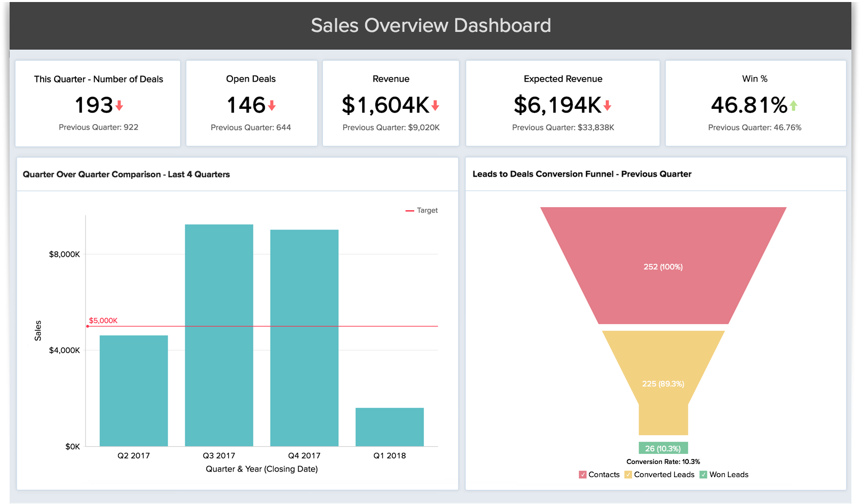This screenshot has height=504, width=861.
Task: Toggle the Converted Leads legend checkbox
Action: click(628, 475)
